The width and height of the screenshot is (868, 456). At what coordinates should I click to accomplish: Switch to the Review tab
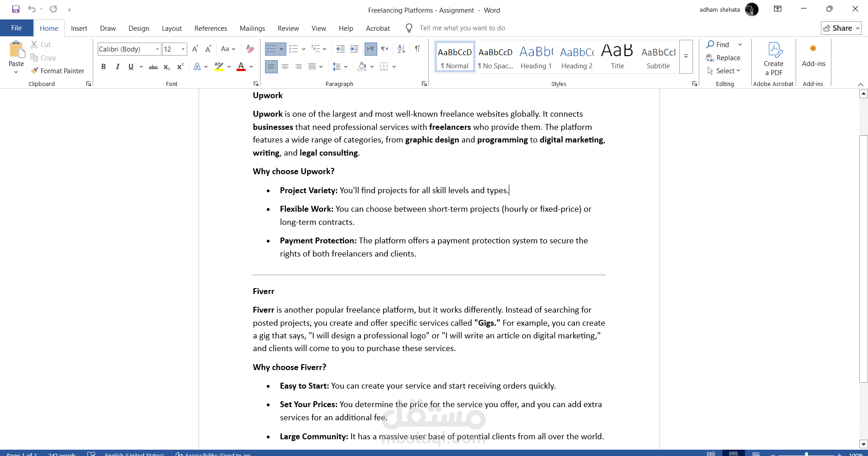(x=288, y=28)
